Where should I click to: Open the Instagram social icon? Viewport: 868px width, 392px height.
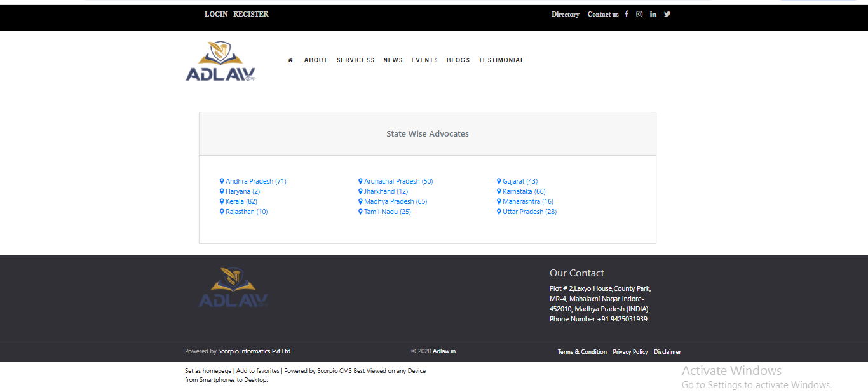tap(639, 13)
